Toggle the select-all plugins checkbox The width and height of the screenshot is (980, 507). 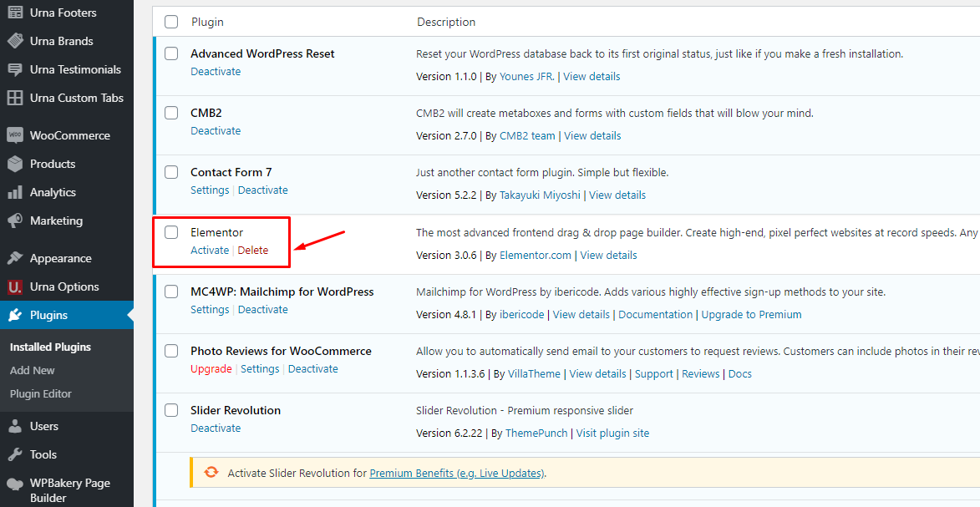[171, 22]
